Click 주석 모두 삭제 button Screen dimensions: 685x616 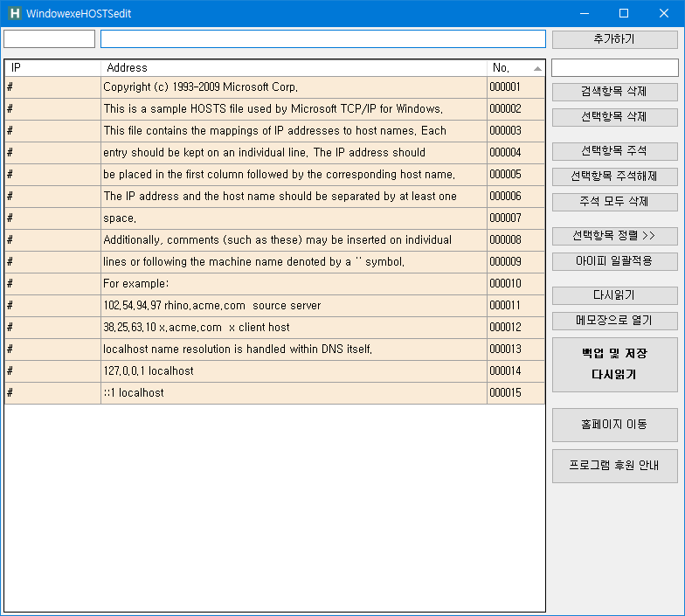(x=615, y=202)
